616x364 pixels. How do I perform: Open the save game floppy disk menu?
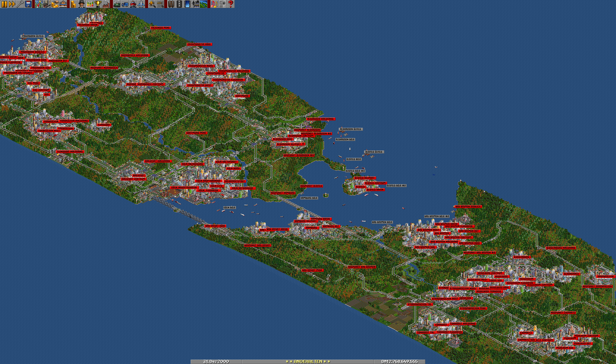[28, 4]
